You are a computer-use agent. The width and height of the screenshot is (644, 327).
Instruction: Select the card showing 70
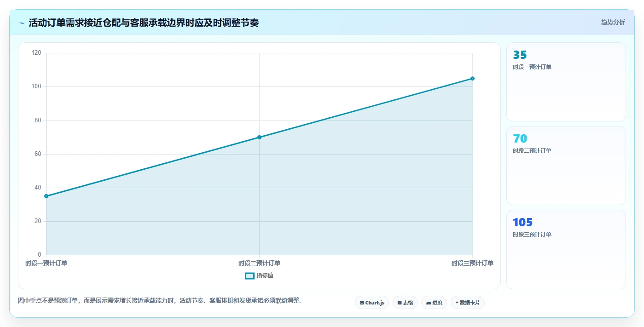pyautogui.click(x=566, y=166)
